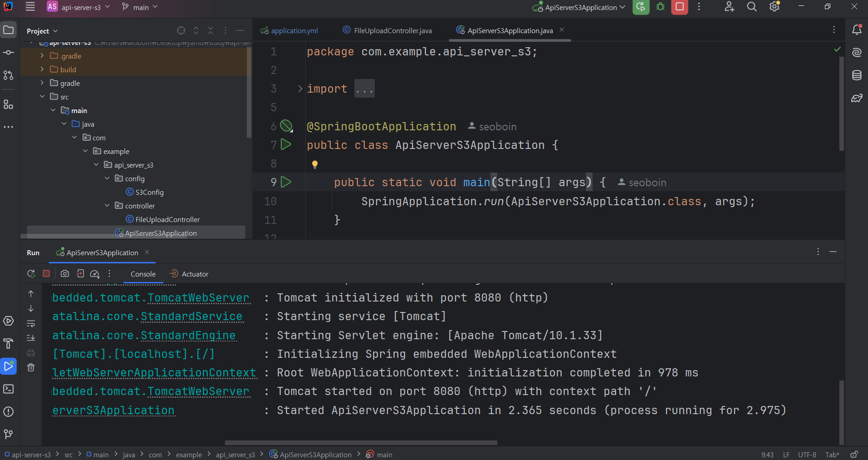The height and width of the screenshot is (460, 868).
Task: Collapse the src folder
Action: pos(42,97)
